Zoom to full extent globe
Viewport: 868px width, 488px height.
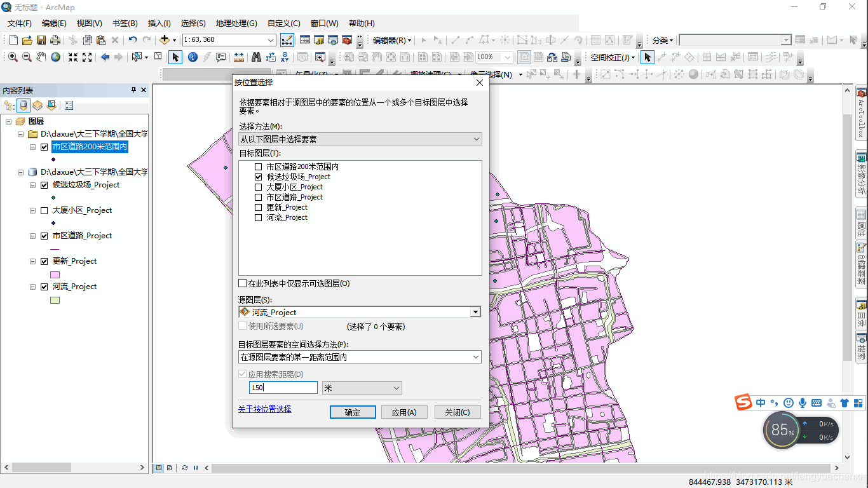click(x=55, y=57)
